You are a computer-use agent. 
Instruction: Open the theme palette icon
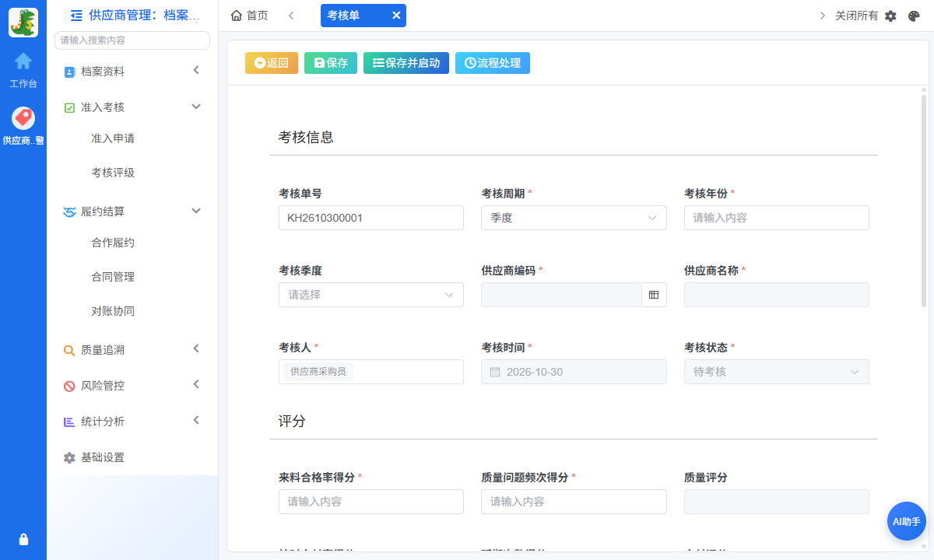tap(914, 16)
